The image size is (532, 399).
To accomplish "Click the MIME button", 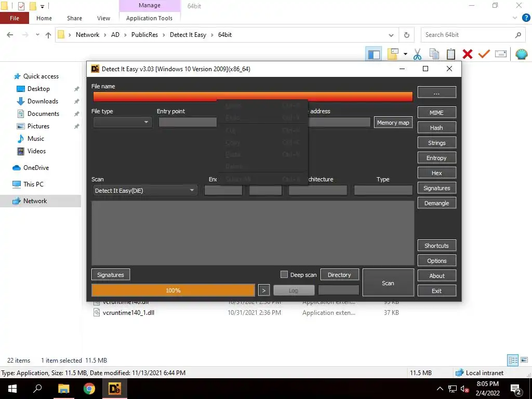I will pos(436,113).
